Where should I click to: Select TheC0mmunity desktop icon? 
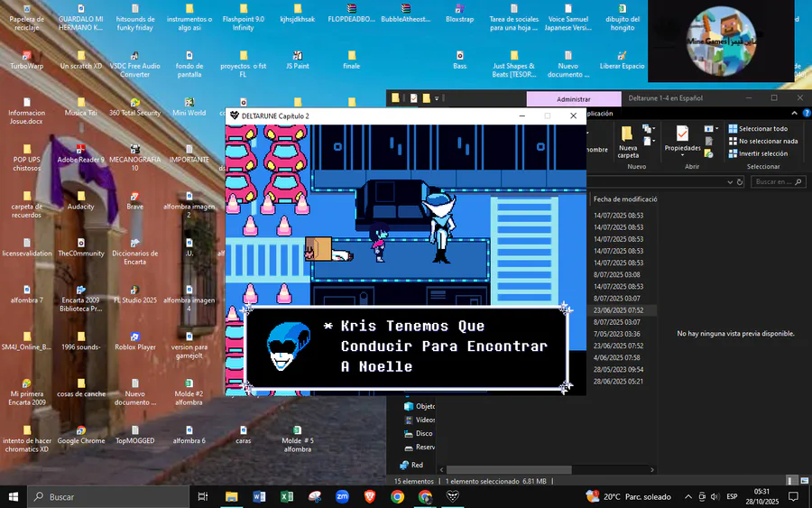click(x=81, y=247)
